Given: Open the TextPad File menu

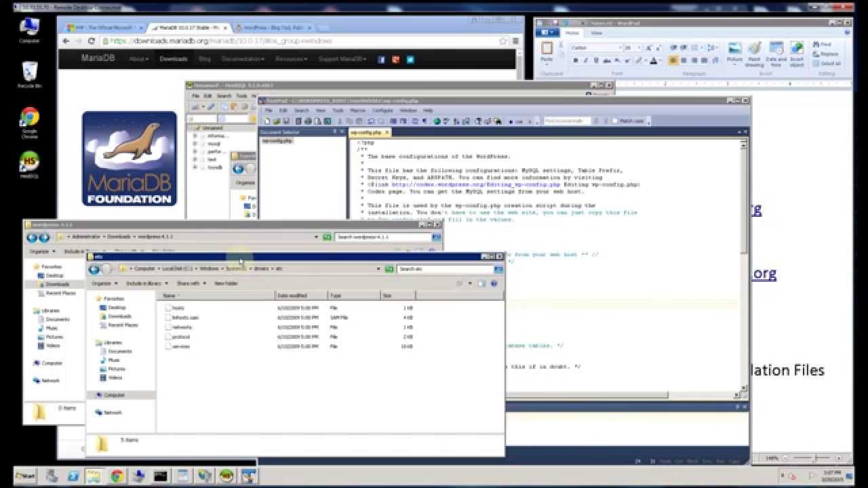Looking at the screenshot, I should (x=269, y=110).
